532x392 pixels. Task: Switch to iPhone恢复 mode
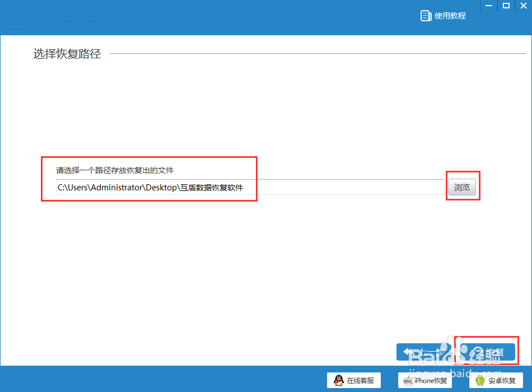[x=424, y=380]
